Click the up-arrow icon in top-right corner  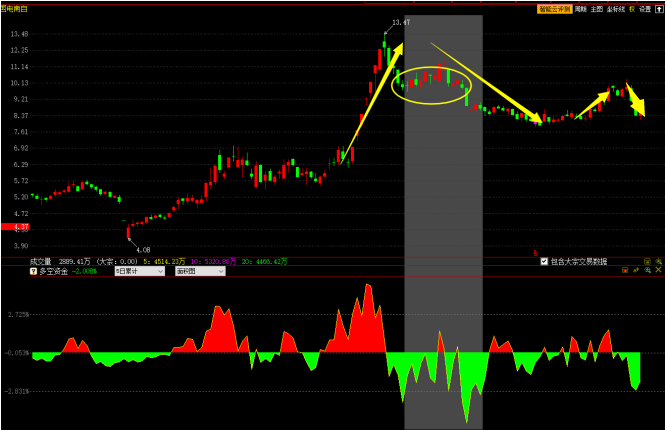pyautogui.click(x=660, y=8)
